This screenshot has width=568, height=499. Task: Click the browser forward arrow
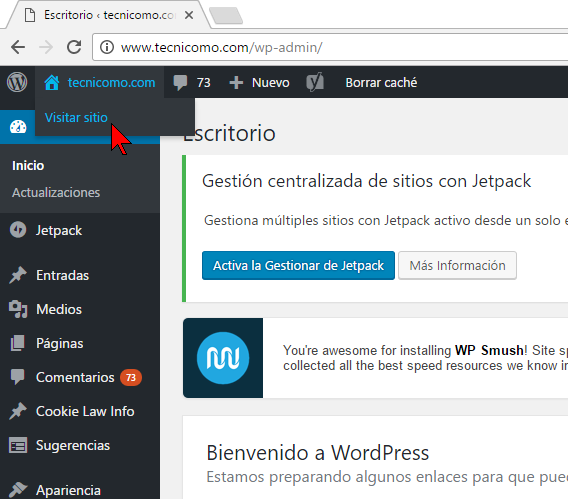(x=46, y=47)
